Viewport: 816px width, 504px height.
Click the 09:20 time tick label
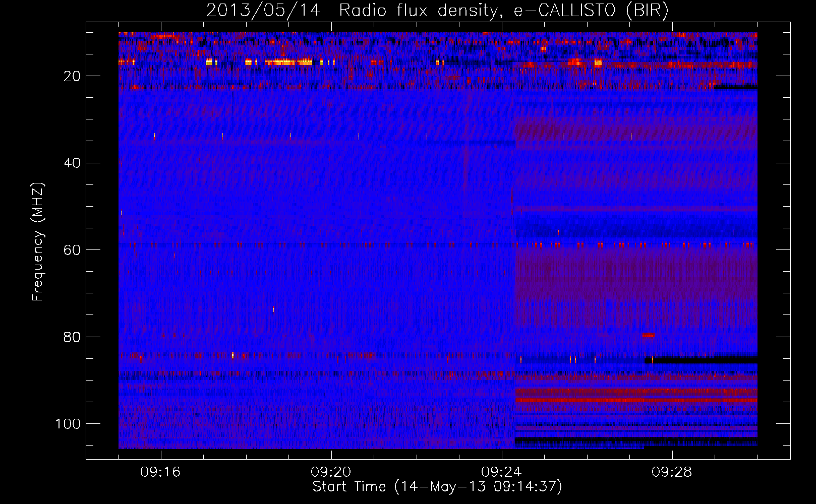(x=331, y=472)
